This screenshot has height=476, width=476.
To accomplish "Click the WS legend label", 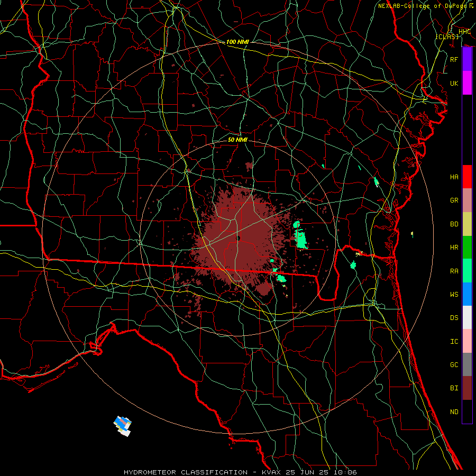I will [x=454, y=294].
